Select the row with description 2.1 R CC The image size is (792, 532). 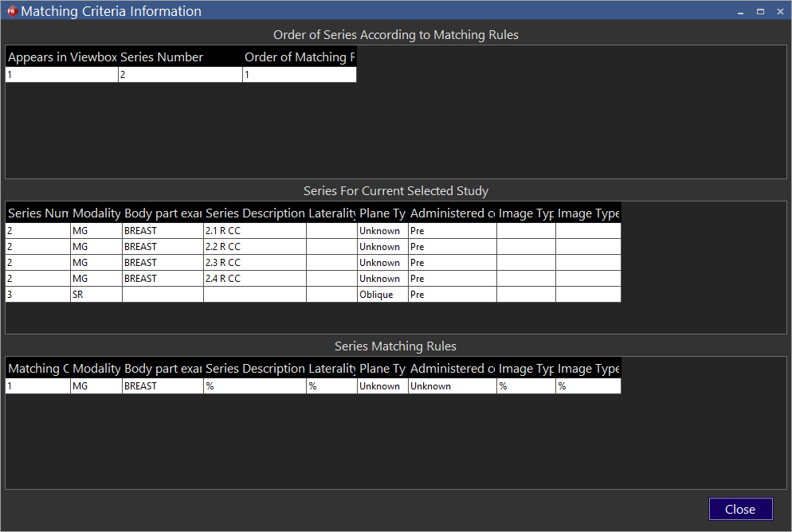click(254, 231)
